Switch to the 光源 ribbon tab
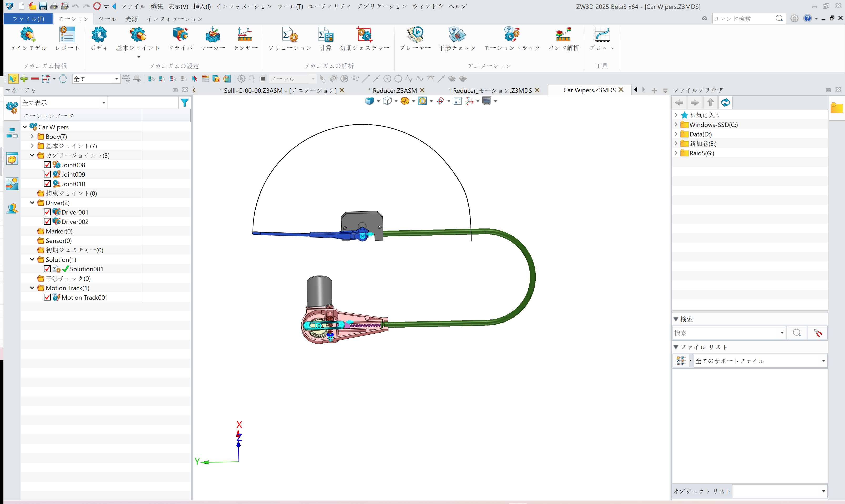This screenshot has height=504, width=845. click(131, 19)
